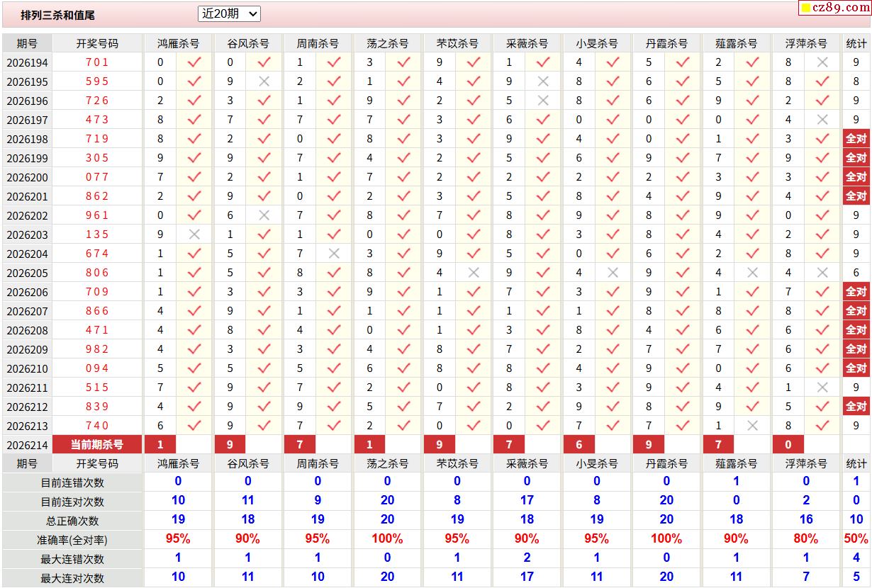This screenshot has height=588, width=872.
Task: Click the X mark for 谷风杀号 in row 2026195
Action: click(264, 81)
